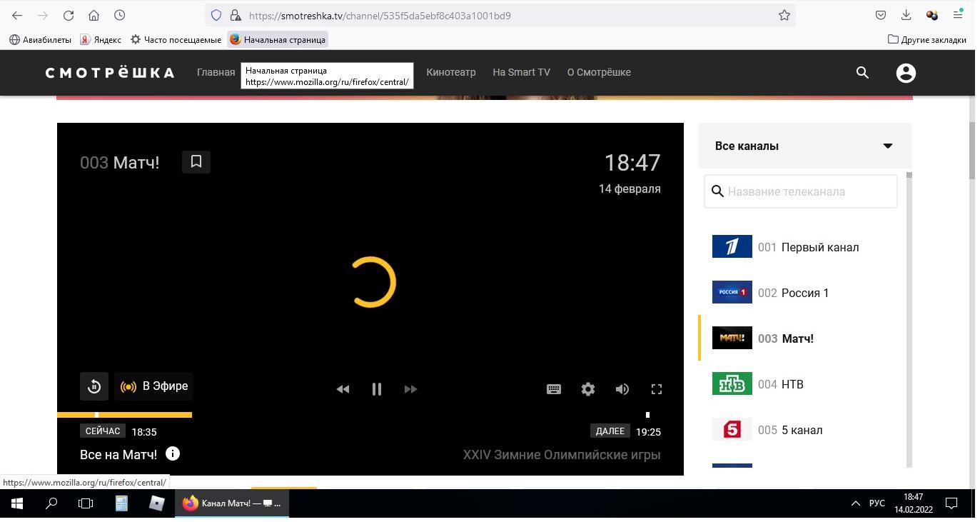The image size is (980, 522).
Task: Select channel 005 5 канал
Action: [802, 430]
